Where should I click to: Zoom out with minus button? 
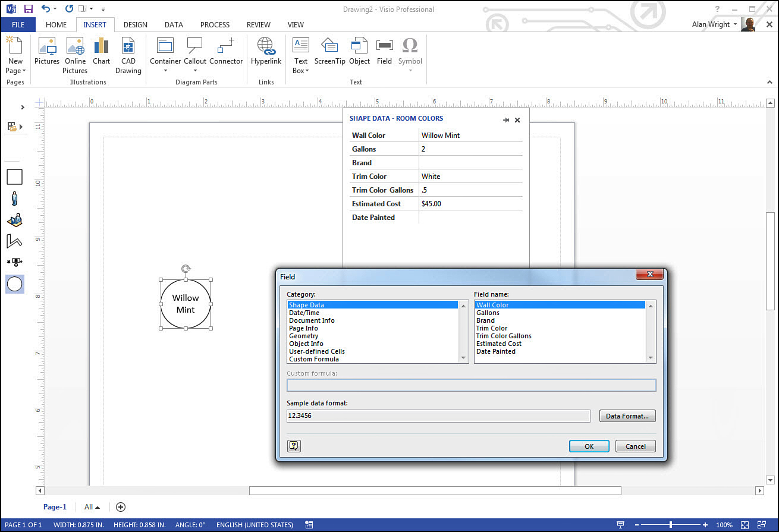636,525
